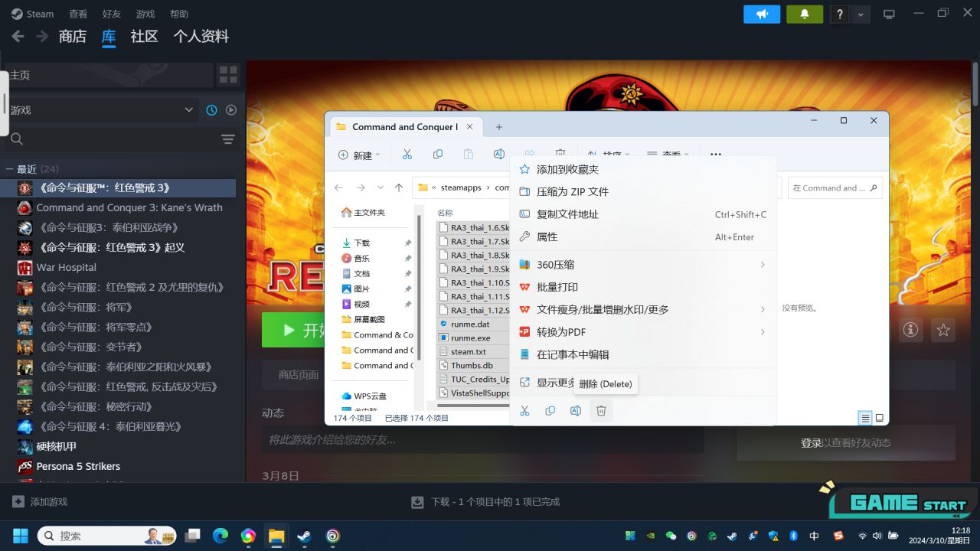
Task: Select 添加到收藏夹 in context menu
Action: click(x=643, y=169)
